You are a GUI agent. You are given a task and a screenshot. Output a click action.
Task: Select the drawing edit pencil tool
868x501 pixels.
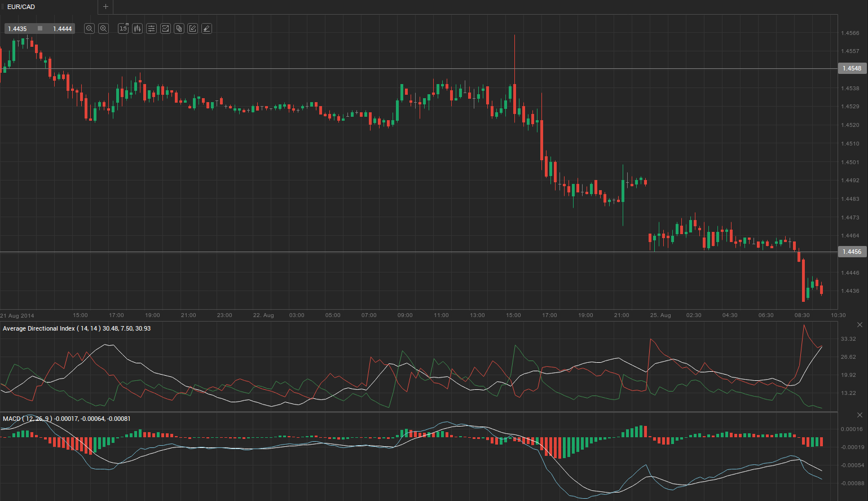[x=193, y=29]
